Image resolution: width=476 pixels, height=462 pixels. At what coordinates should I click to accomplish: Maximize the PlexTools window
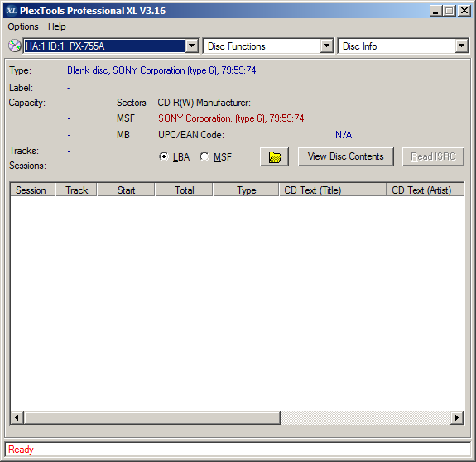click(450, 11)
